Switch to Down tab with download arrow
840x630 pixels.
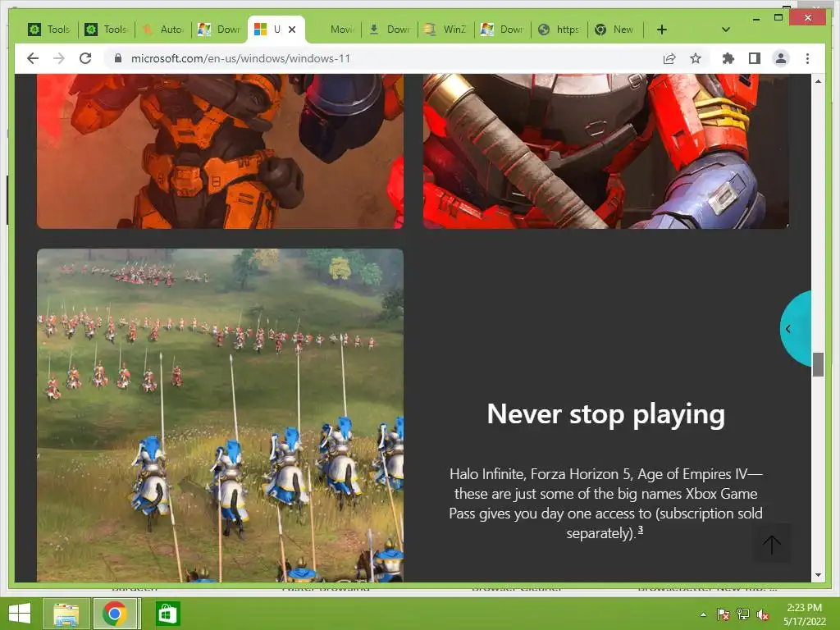390,30
